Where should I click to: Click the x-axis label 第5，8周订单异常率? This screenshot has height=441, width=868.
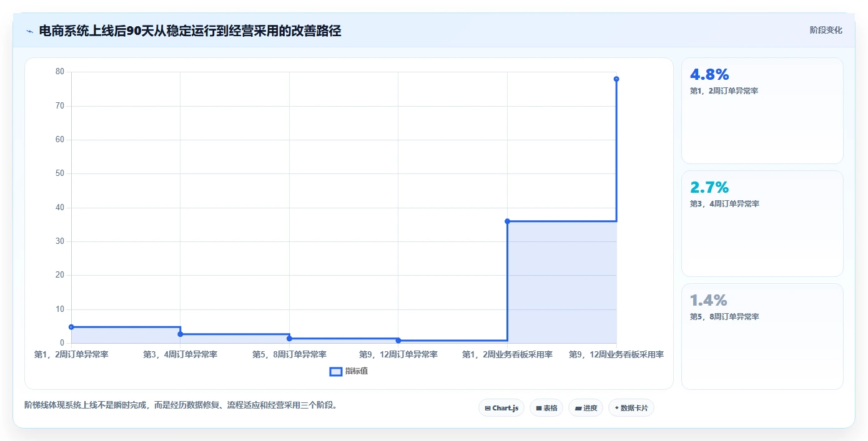289,354
